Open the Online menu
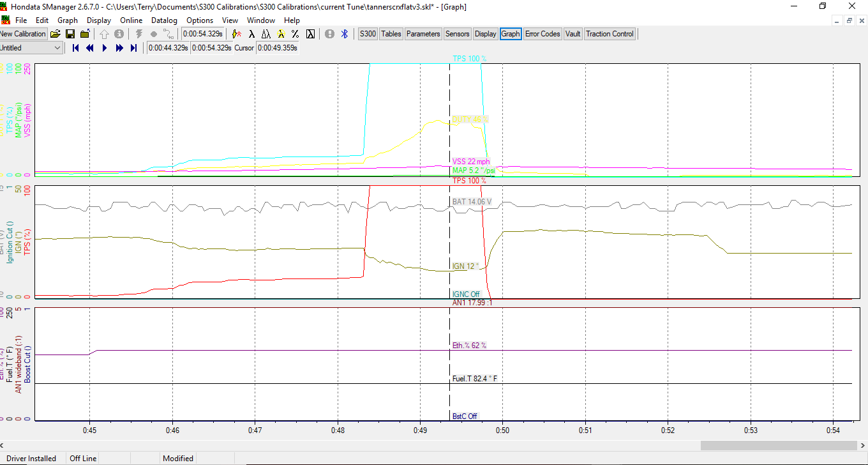This screenshot has width=868, height=465. pos(131,20)
